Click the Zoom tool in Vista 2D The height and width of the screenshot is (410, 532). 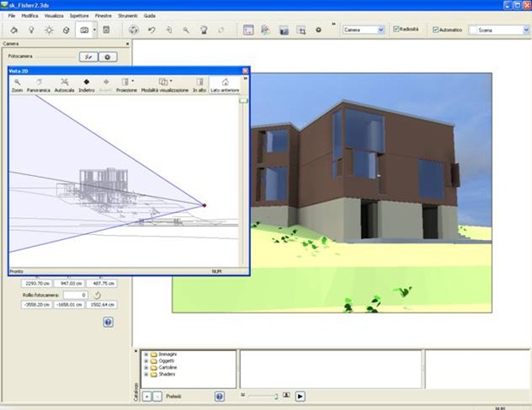click(x=17, y=84)
